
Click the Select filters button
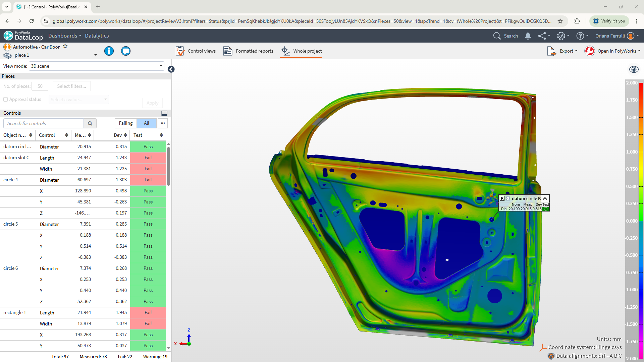[x=71, y=86]
